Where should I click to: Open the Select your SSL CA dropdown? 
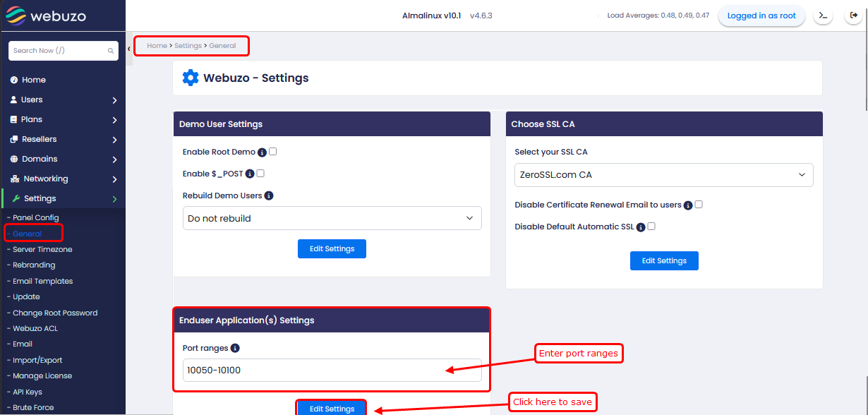tap(663, 175)
